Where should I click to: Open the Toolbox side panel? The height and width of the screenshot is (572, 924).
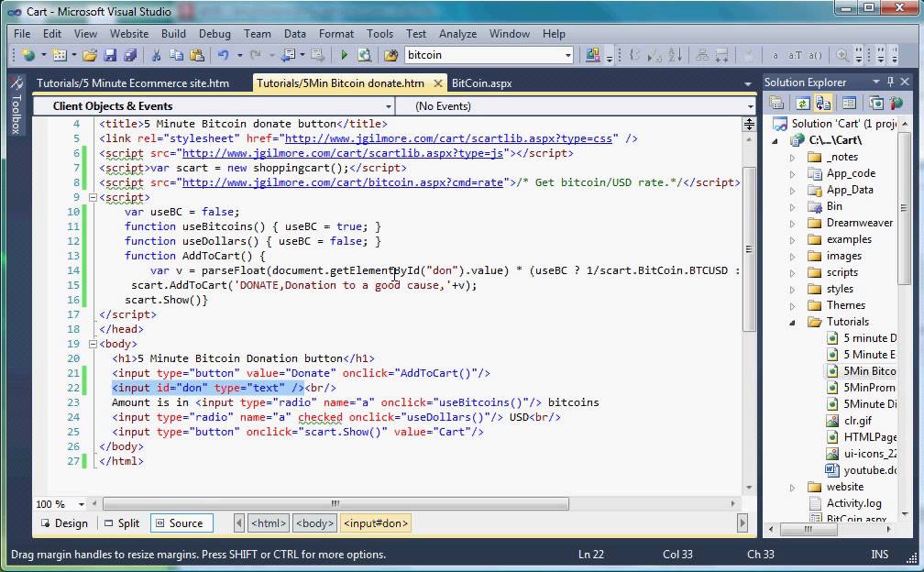click(16, 104)
